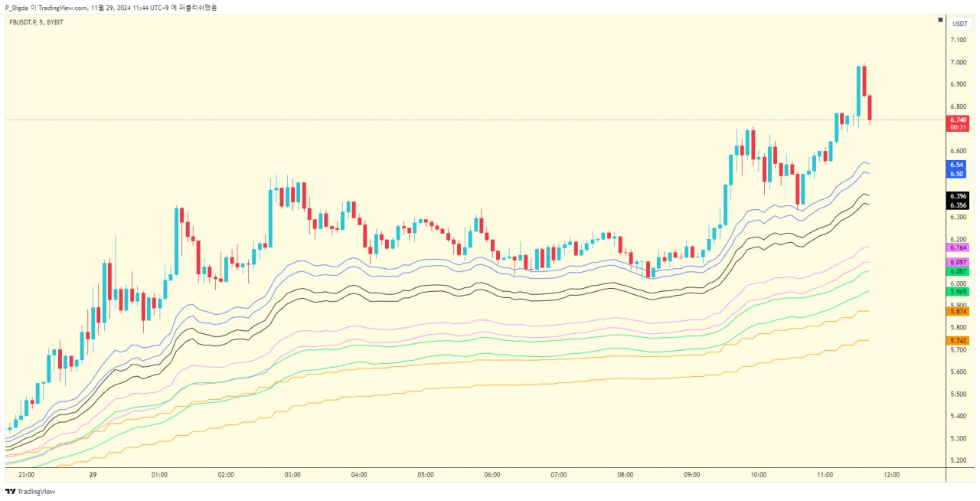Click the 5.700 price scale value
Screen dimensions: 980x501
click(x=959, y=350)
